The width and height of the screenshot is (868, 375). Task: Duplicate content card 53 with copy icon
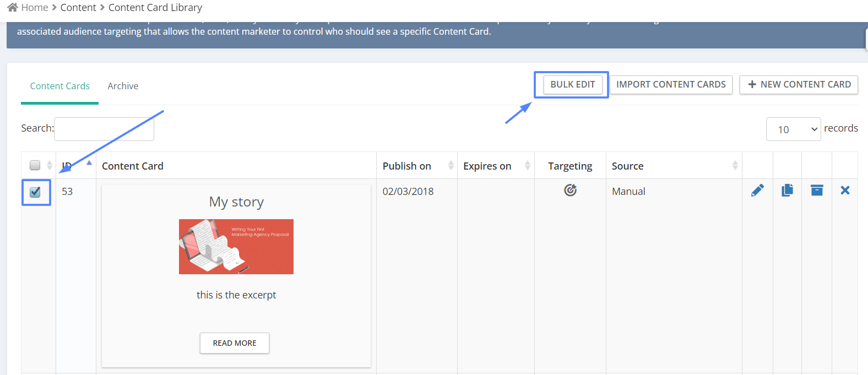pos(787,191)
